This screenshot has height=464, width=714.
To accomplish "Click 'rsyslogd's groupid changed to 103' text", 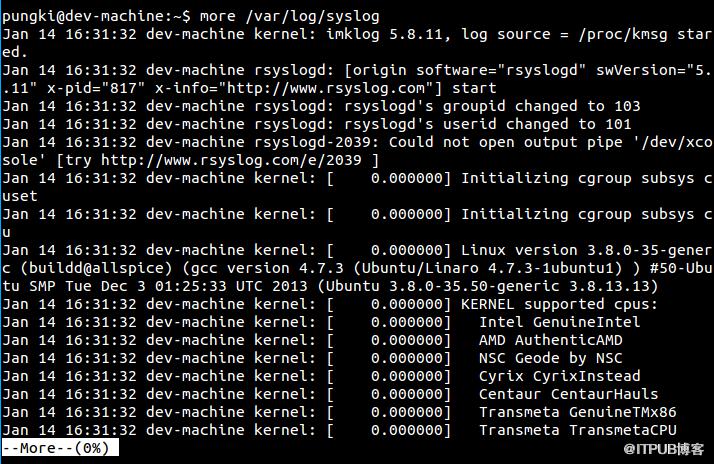I will 492,106.
